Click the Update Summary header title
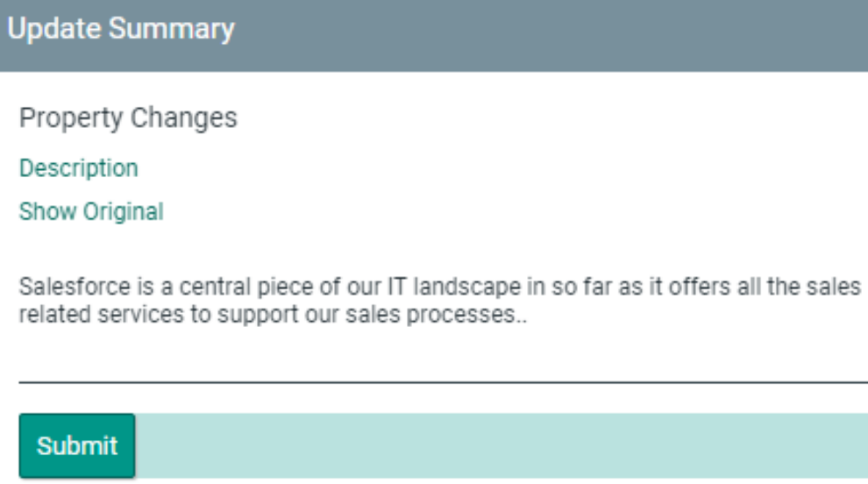 tap(121, 29)
